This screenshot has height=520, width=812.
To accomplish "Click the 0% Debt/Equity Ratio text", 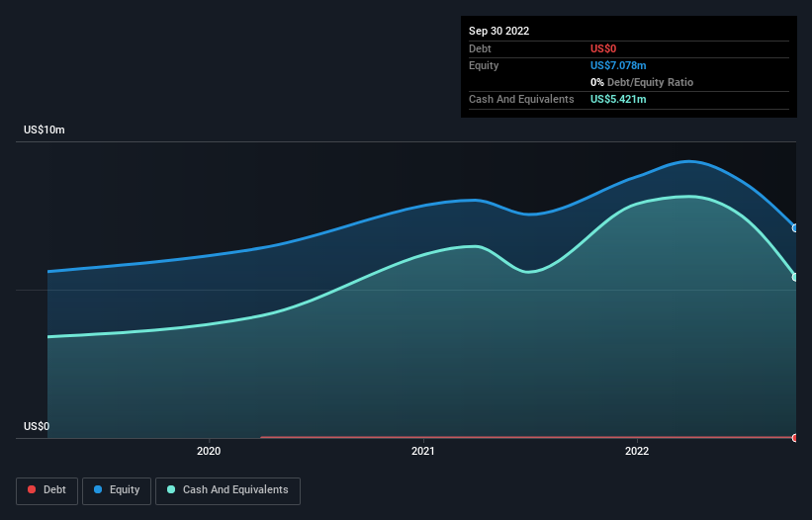I will (642, 82).
